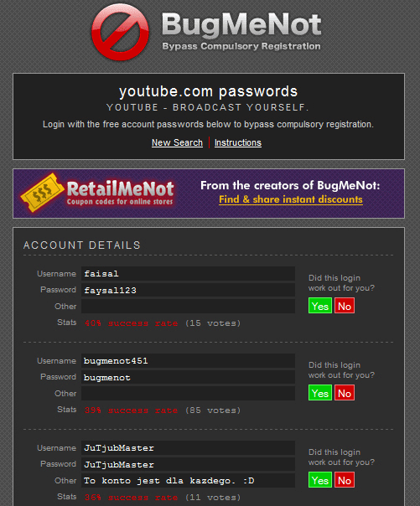Vote Yes for the bugmenot451 login
This screenshot has width=420, height=506.
[x=320, y=393]
